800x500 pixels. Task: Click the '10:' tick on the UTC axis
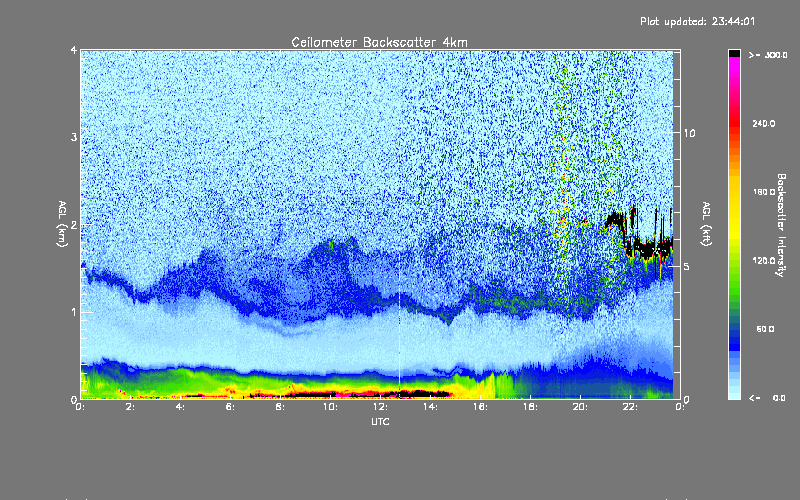330,407
